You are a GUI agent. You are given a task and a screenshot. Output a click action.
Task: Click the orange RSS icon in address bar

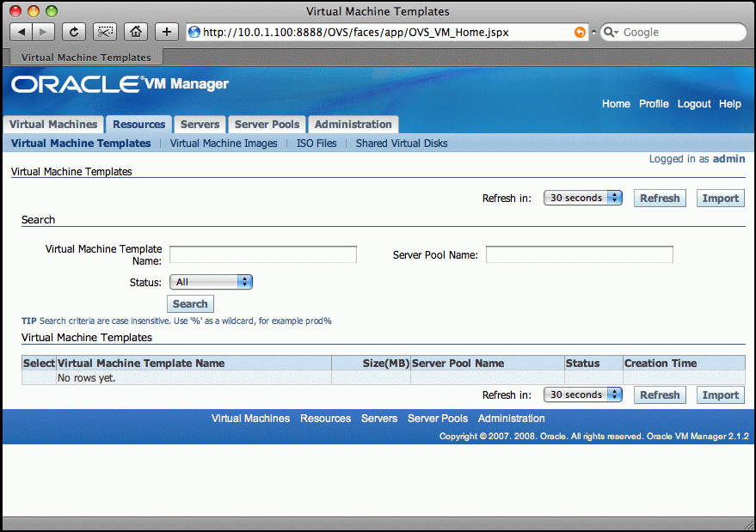(x=580, y=33)
